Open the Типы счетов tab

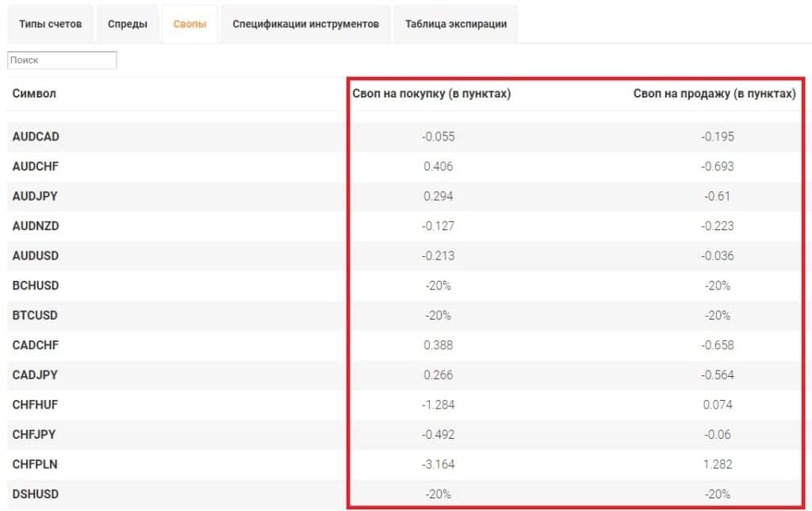pyautogui.click(x=50, y=24)
